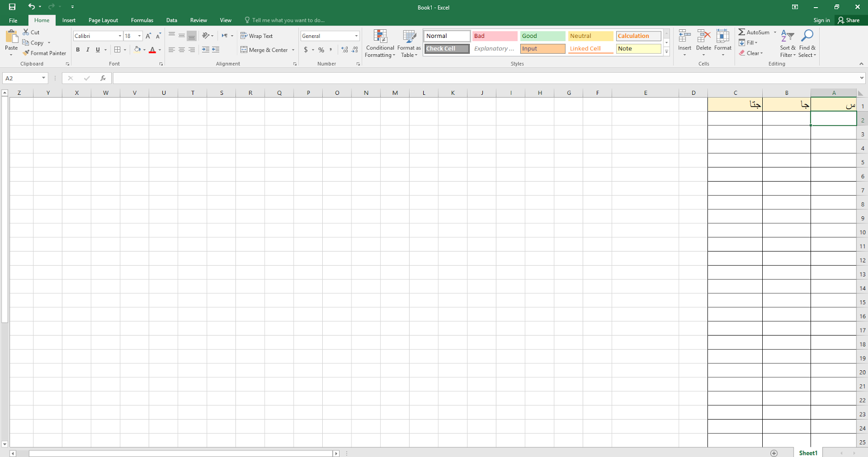
Task: Undo the last action
Action: pos(31,7)
